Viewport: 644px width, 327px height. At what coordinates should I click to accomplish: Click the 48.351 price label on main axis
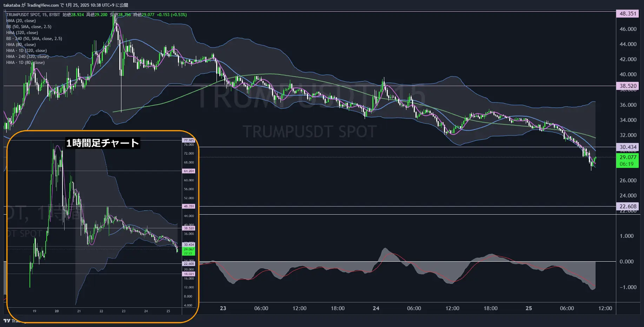pyautogui.click(x=628, y=14)
